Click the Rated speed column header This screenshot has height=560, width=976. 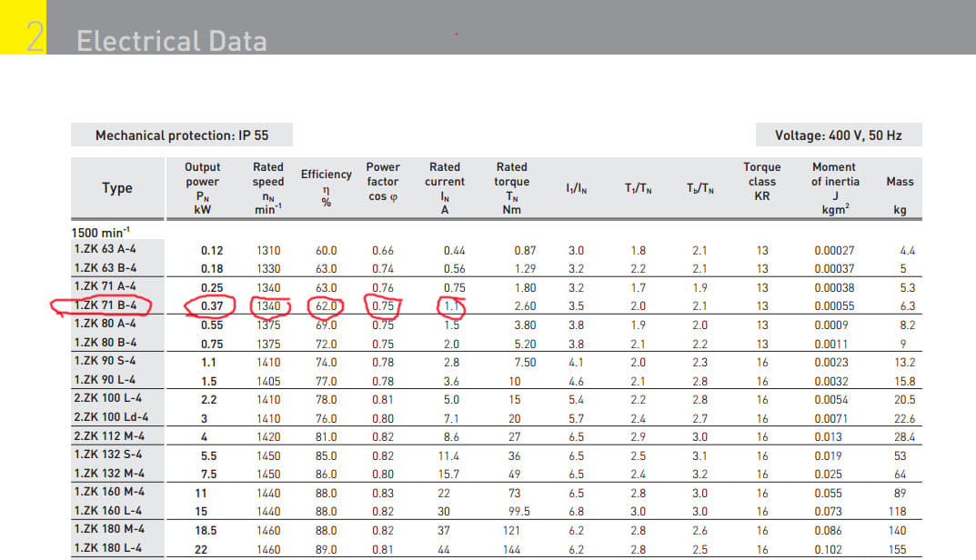(268, 188)
